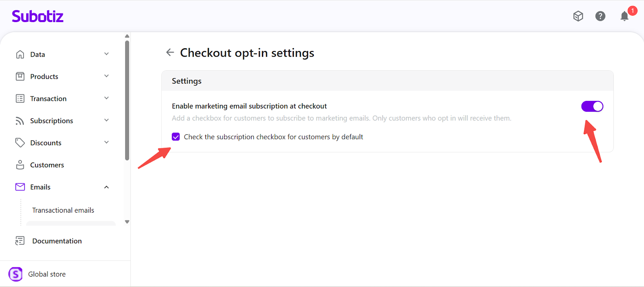Collapse the Emails section chevron

[x=107, y=187]
